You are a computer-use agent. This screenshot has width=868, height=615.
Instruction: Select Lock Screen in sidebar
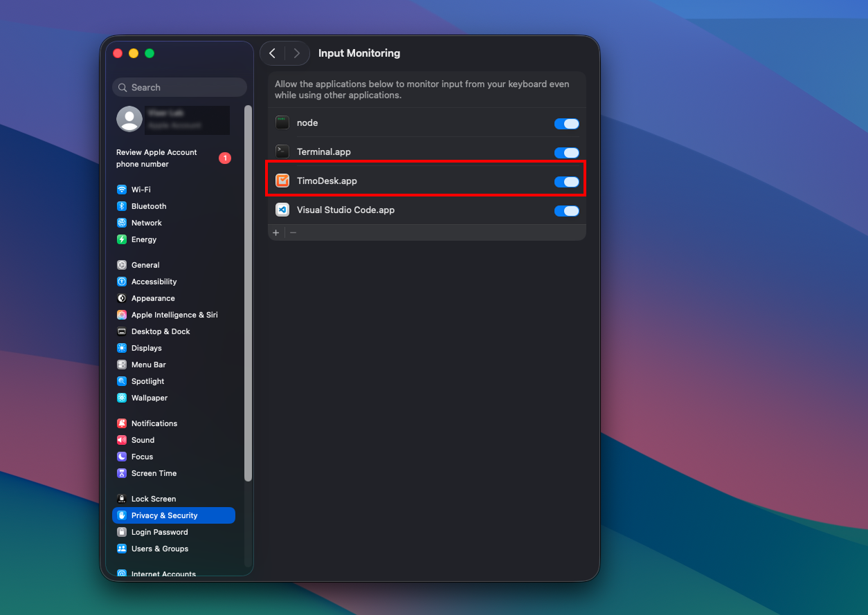(x=153, y=499)
